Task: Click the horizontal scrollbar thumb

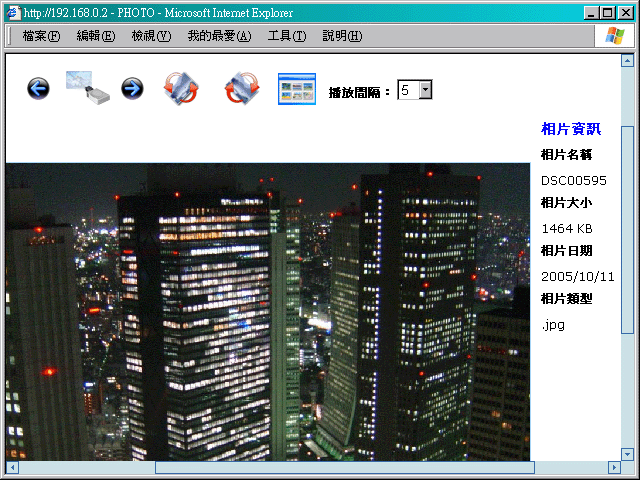Action: (x=345, y=467)
